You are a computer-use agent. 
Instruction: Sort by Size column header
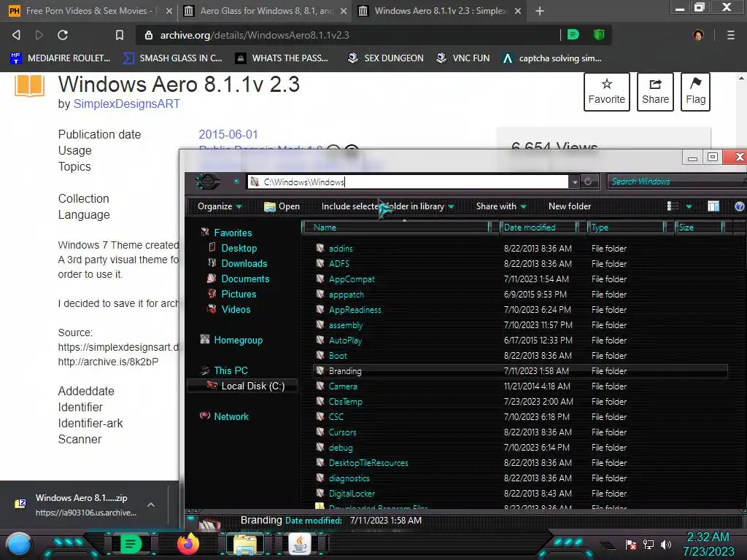tap(698, 227)
